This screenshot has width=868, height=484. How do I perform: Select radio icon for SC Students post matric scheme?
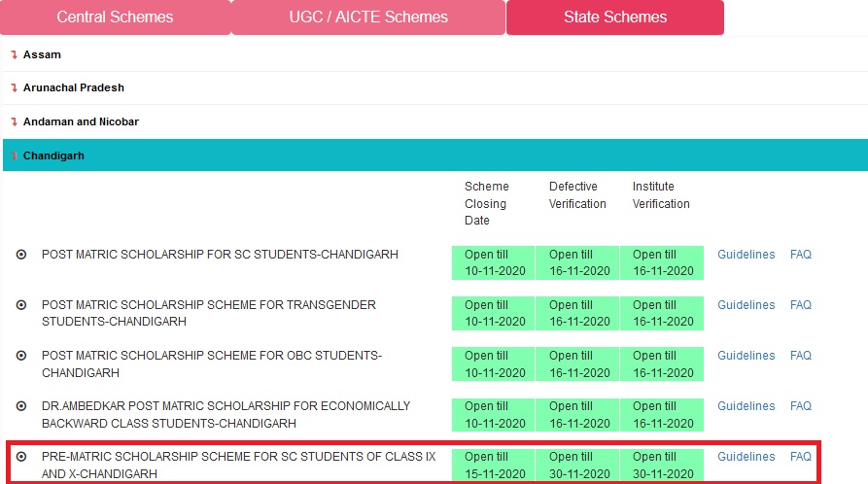tap(21, 255)
